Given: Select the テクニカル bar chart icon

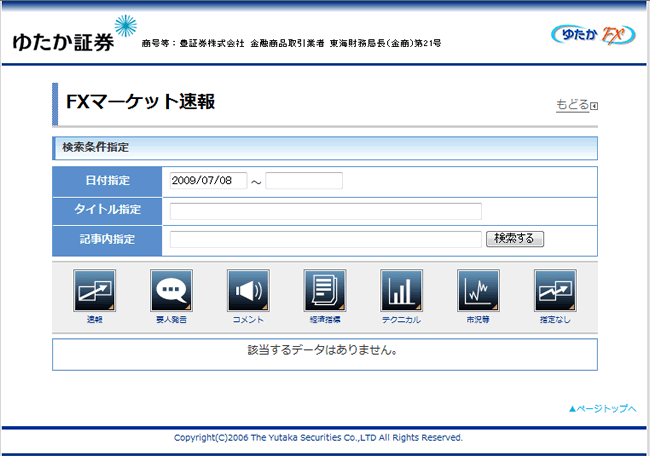Looking at the screenshot, I should pos(401,290).
